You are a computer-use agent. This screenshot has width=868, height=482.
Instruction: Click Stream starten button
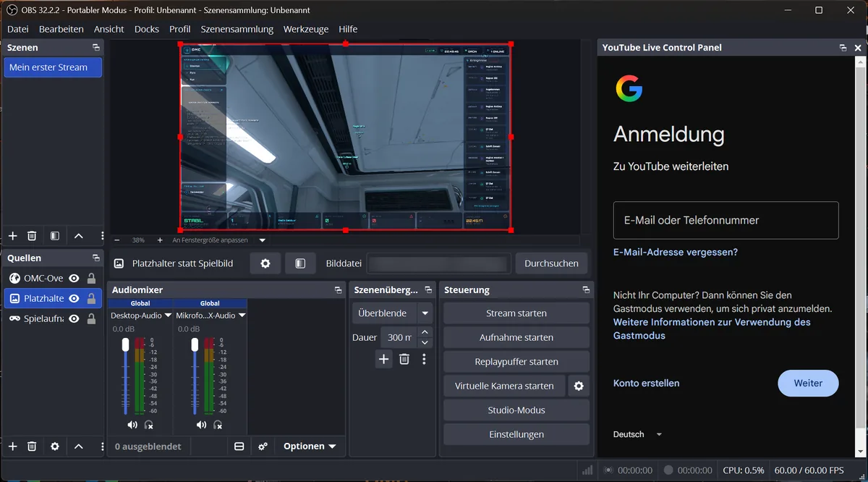[516, 313]
